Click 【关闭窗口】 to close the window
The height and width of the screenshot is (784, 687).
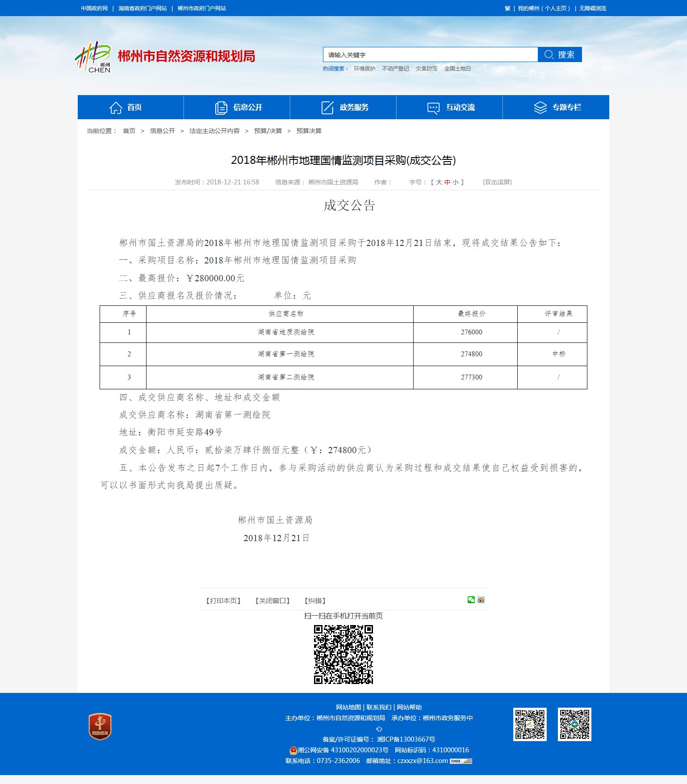tap(272, 601)
